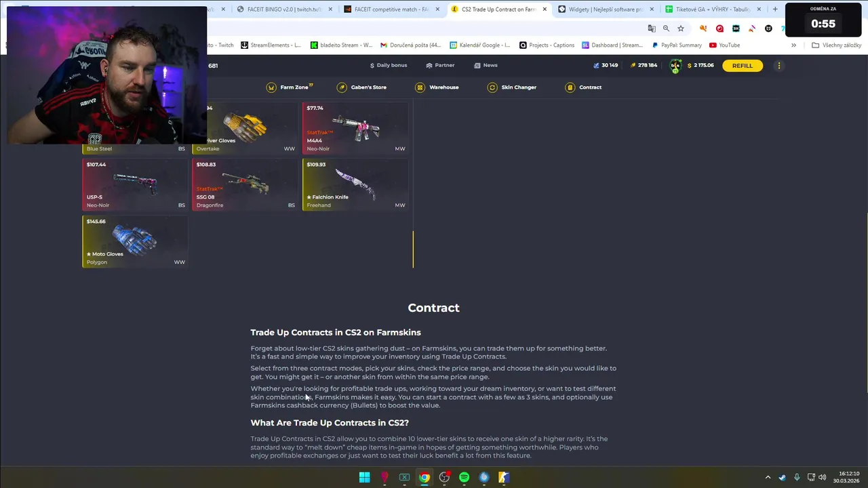Open OBS Studio from the taskbar
This screenshot has width=868, height=488.
[x=444, y=477]
